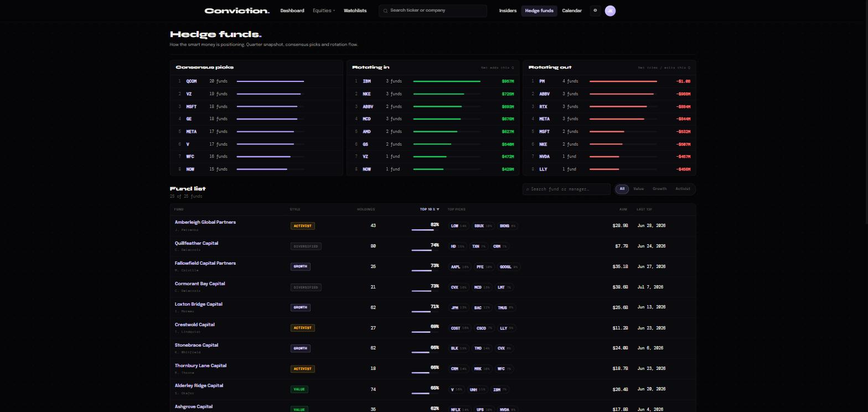Click Growth badge on Fallowfield Capital Partners row
This screenshot has height=412, width=868.
(x=301, y=266)
